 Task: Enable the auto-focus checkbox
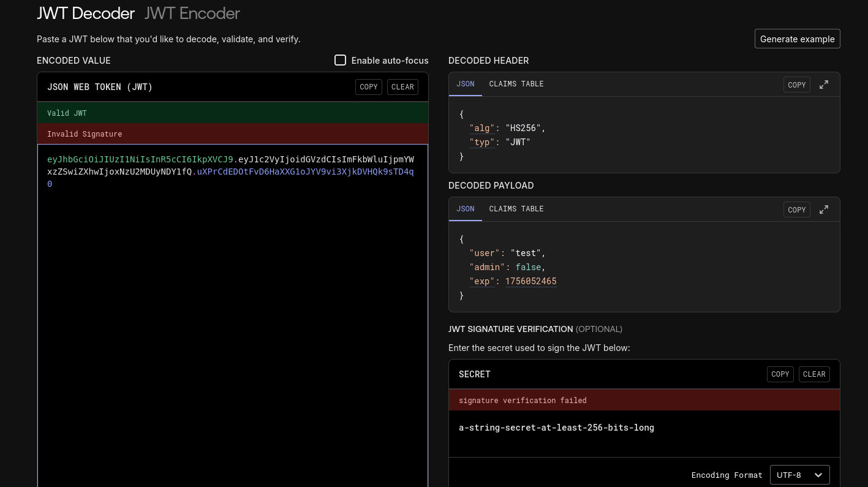340,60
